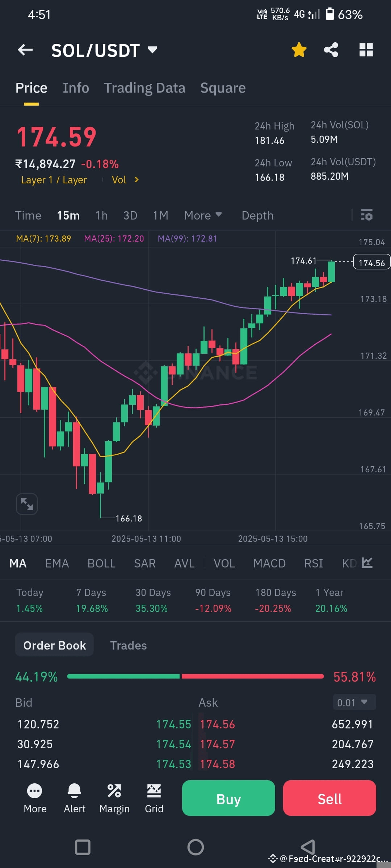Expand the Layer 1 / Layer tags chevron
391x868 pixels.
(x=136, y=180)
